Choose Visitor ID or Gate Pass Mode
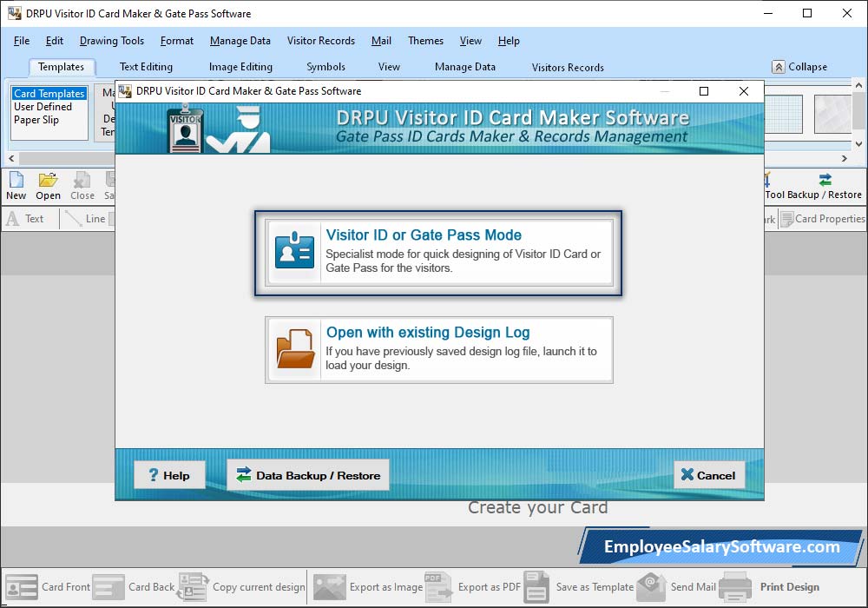868x608 pixels. [x=439, y=253]
